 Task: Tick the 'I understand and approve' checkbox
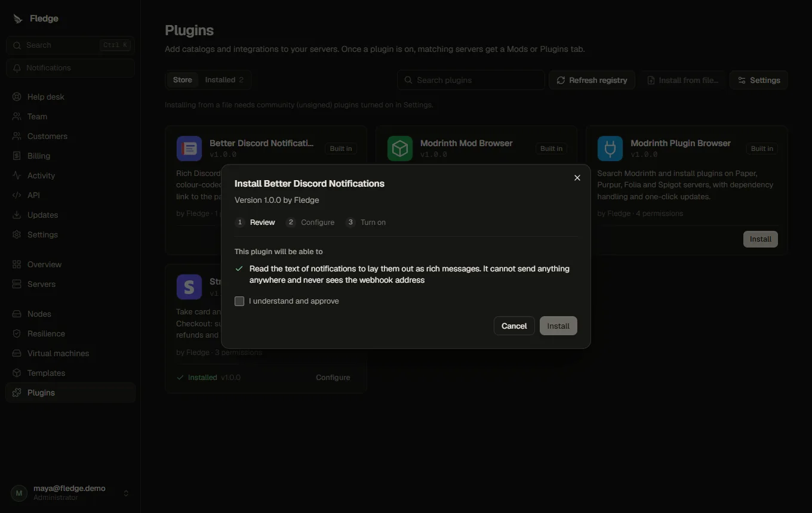(239, 301)
